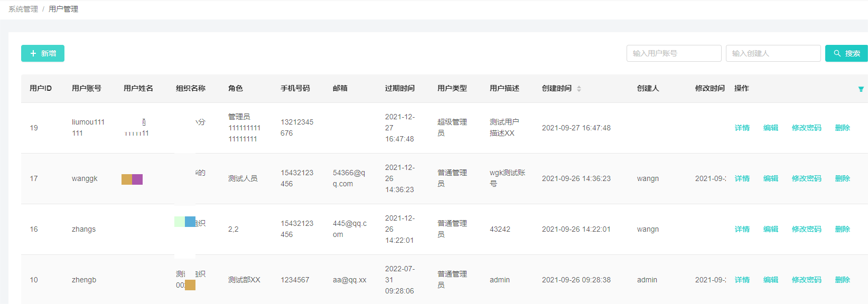Viewport: 868px width, 304px height.
Task: Go to 系统管理 in breadcrumb
Action: 23,9
